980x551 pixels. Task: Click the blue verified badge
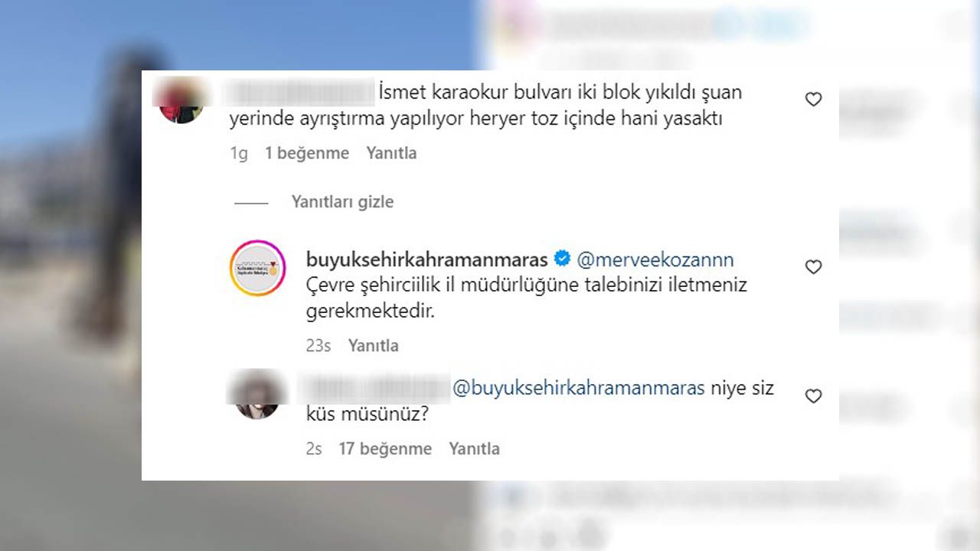tap(562, 259)
